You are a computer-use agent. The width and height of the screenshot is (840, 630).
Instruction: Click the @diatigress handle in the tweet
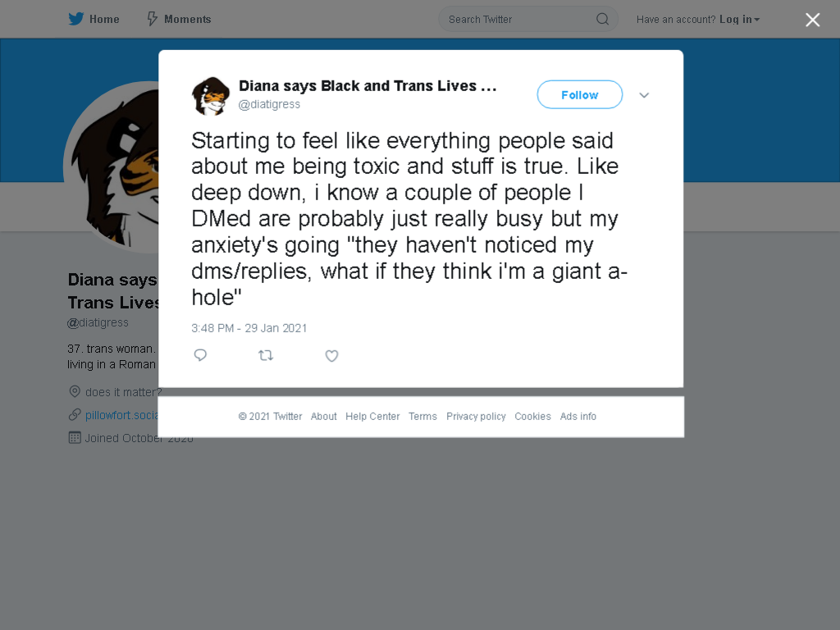click(269, 104)
